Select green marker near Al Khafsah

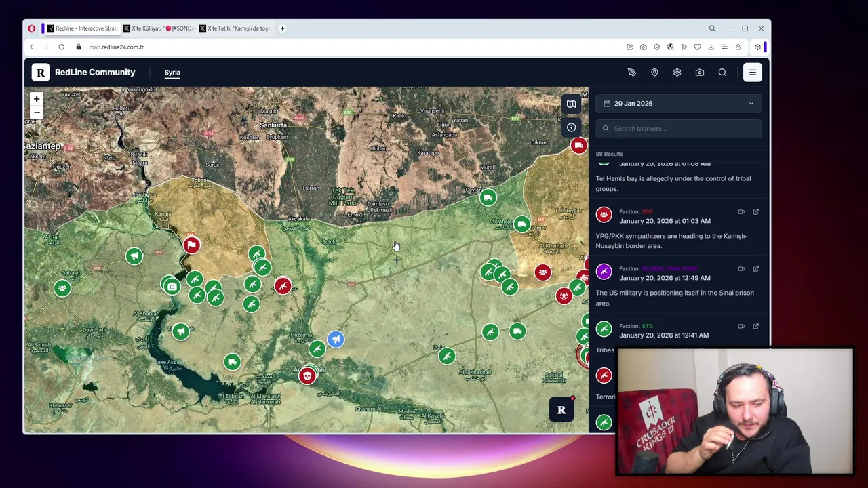click(180, 331)
